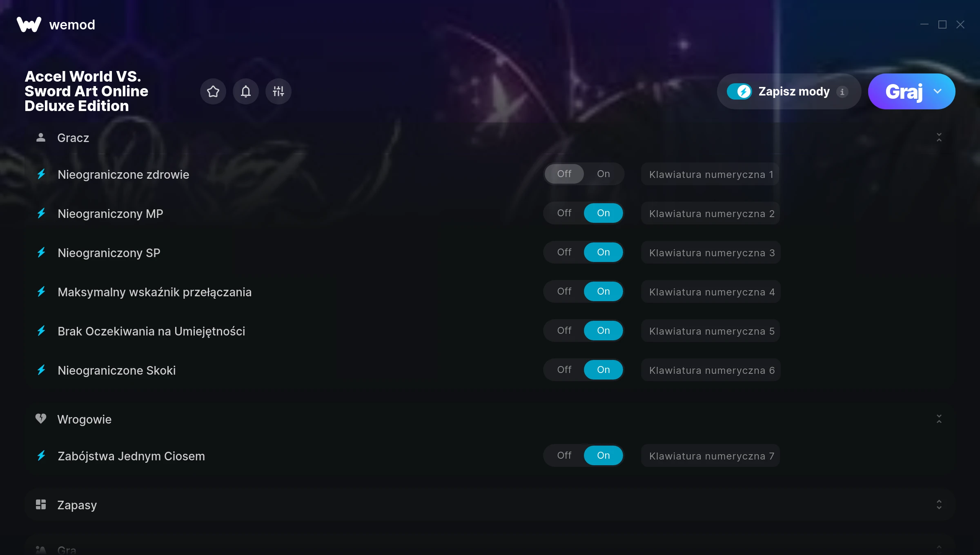980x555 pixels.
Task: Click the Graj play button
Action: 904,91
